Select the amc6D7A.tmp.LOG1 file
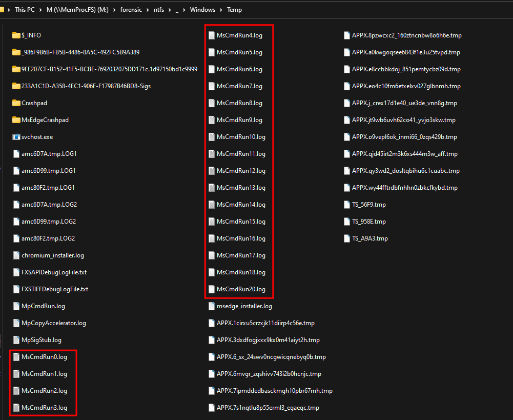This screenshot has height=420, width=513. pos(49,154)
